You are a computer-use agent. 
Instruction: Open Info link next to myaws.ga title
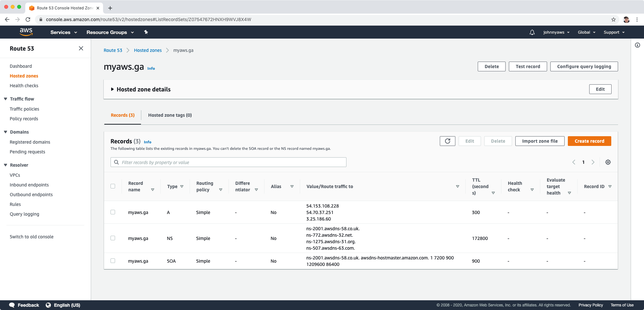151,68
